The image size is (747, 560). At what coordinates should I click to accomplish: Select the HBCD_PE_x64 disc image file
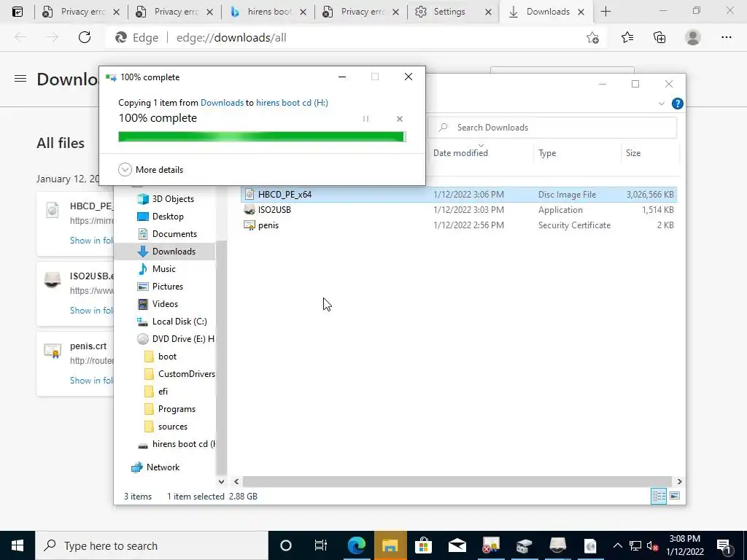[x=458, y=194]
